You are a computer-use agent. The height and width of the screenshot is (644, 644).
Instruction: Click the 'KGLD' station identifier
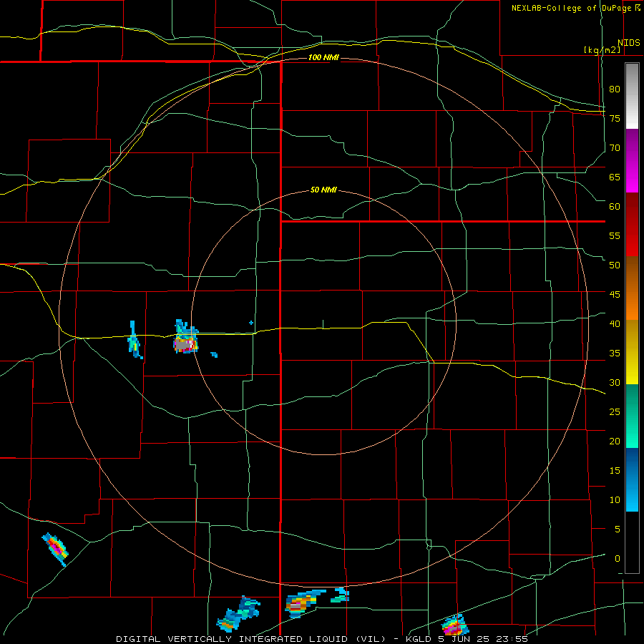(417, 639)
